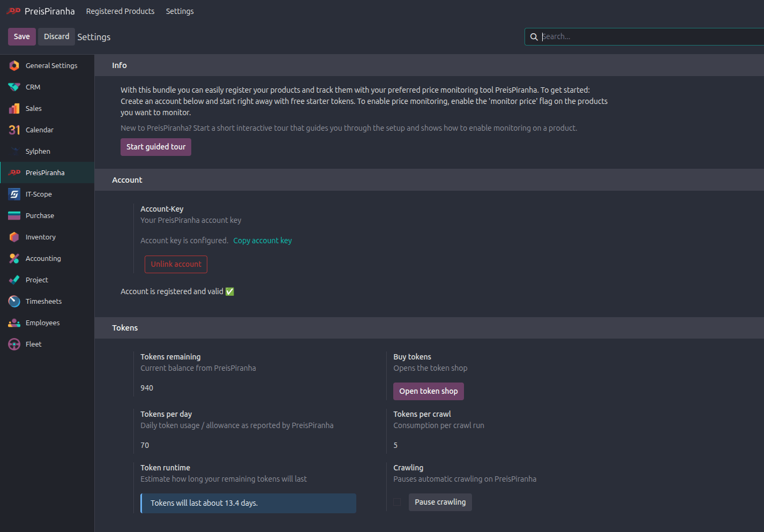Screen dimensions: 764x532
Task: Select the Fleet icon in sidebar
Action: tap(14, 344)
